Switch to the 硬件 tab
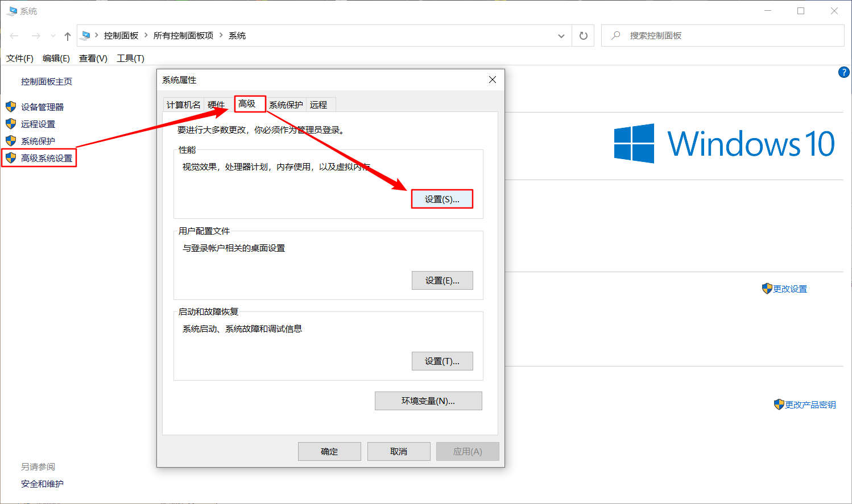Screen dimensions: 852x504 pyautogui.click(x=216, y=105)
